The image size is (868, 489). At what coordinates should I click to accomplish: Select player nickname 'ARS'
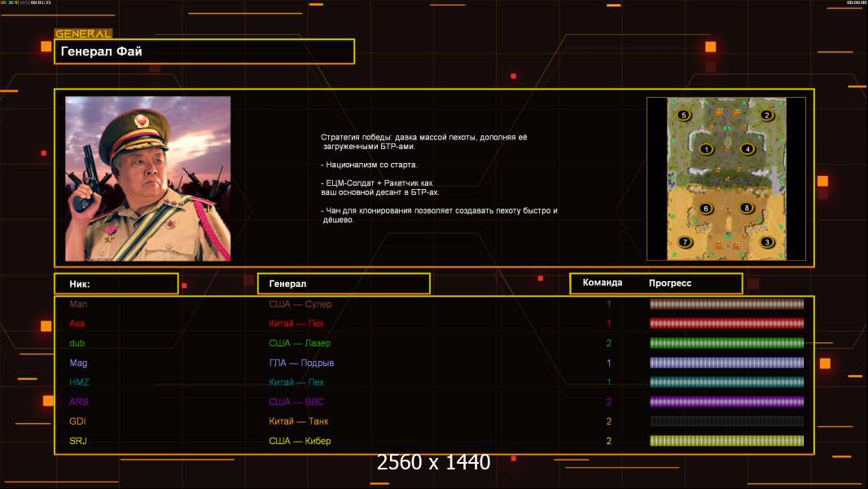tap(79, 402)
